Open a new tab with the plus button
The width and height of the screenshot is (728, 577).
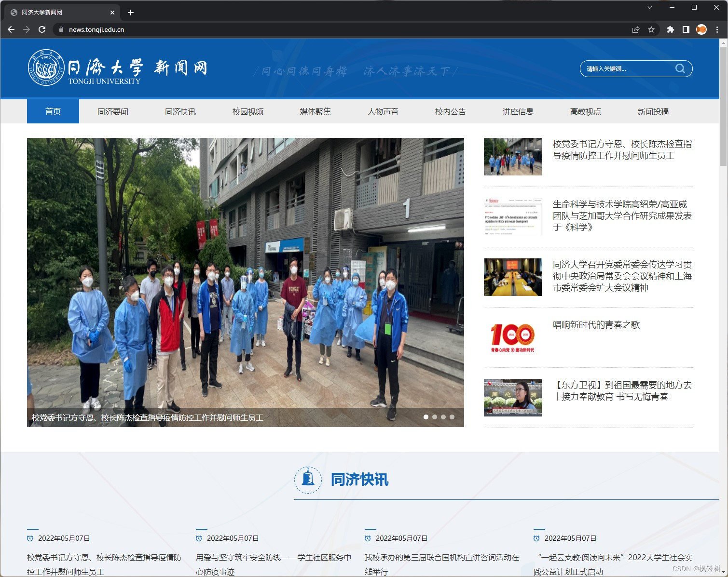[x=130, y=13]
